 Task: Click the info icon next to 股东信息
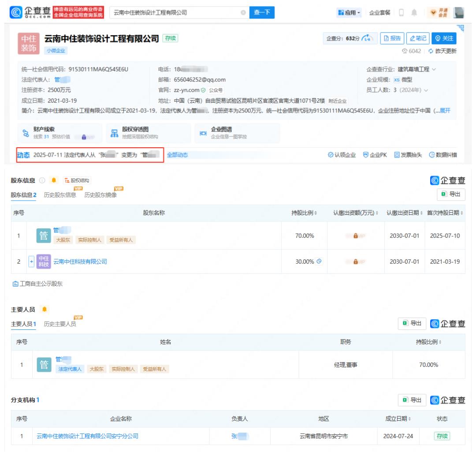tap(42, 180)
